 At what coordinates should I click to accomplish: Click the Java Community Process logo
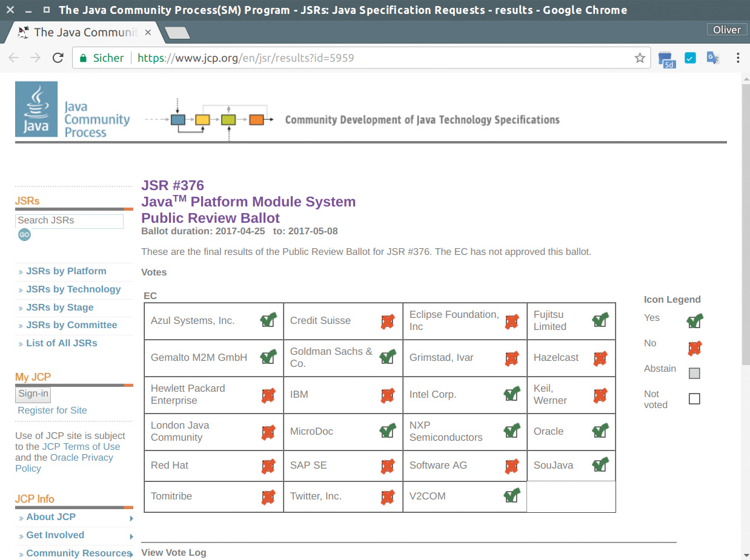pyautogui.click(x=73, y=110)
